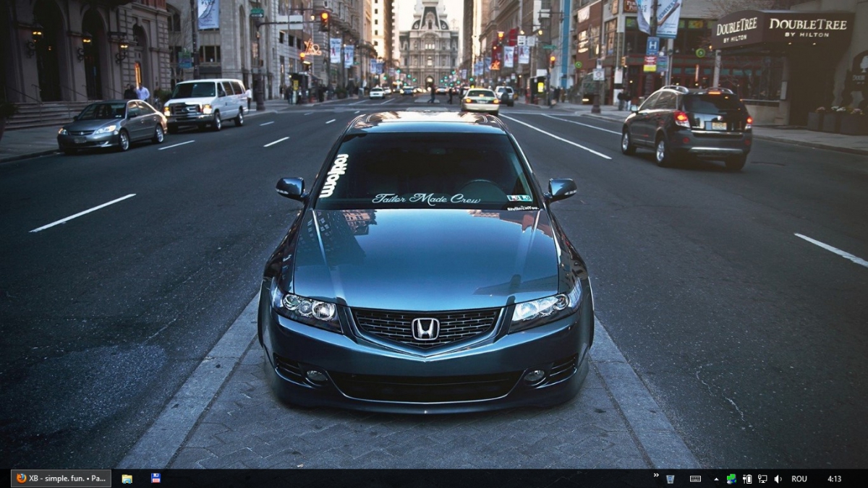Open the Recycle Bin from the taskbar

[x=671, y=479]
